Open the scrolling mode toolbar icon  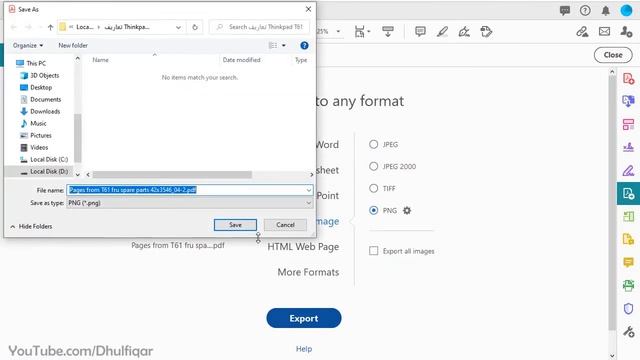coord(388,31)
